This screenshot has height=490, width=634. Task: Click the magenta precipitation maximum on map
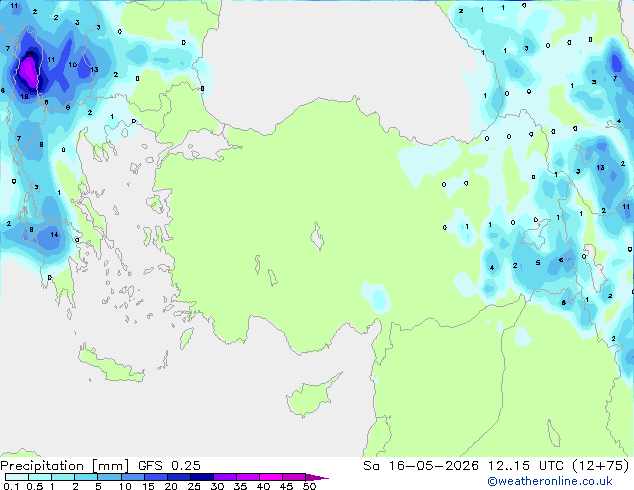[29, 72]
